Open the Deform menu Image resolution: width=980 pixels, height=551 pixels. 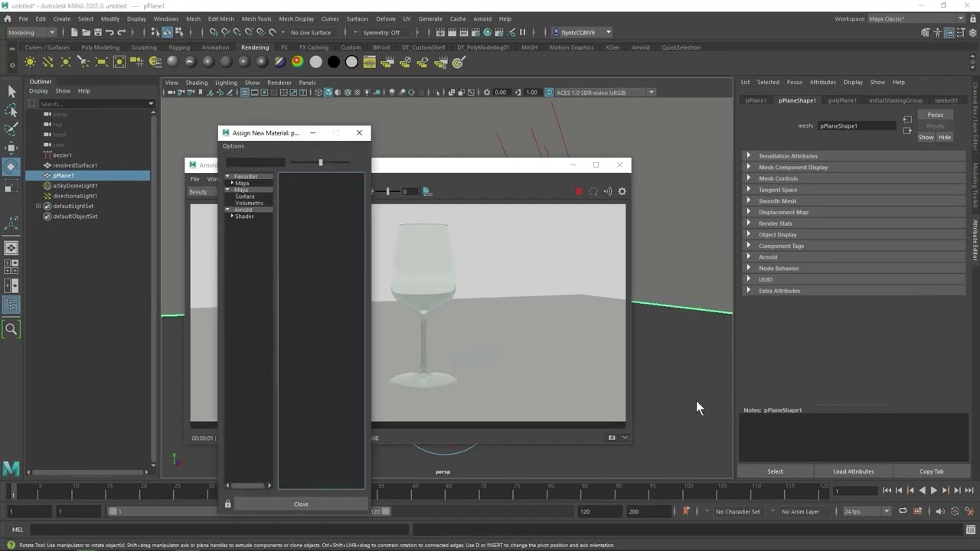(x=386, y=18)
